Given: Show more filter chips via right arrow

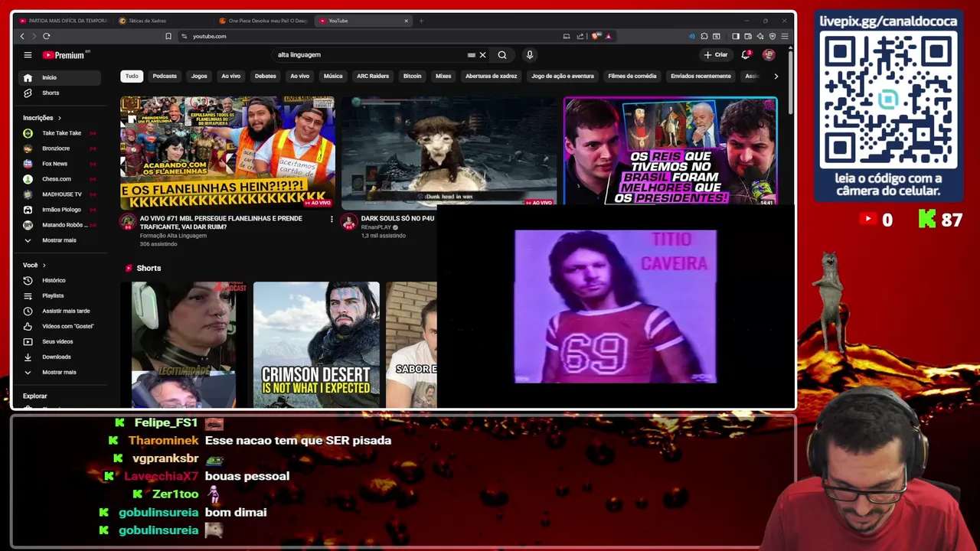Looking at the screenshot, I should [x=776, y=76].
